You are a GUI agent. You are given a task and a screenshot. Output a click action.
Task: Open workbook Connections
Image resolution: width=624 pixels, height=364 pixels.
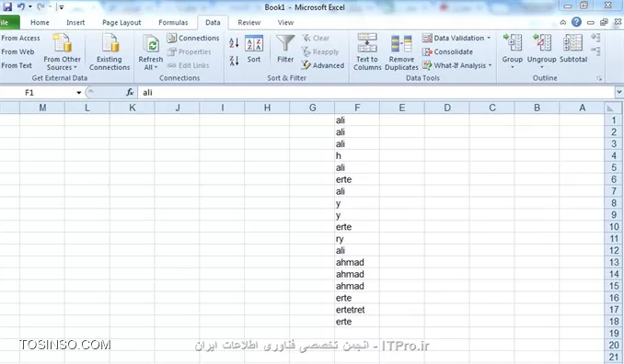(193, 39)
